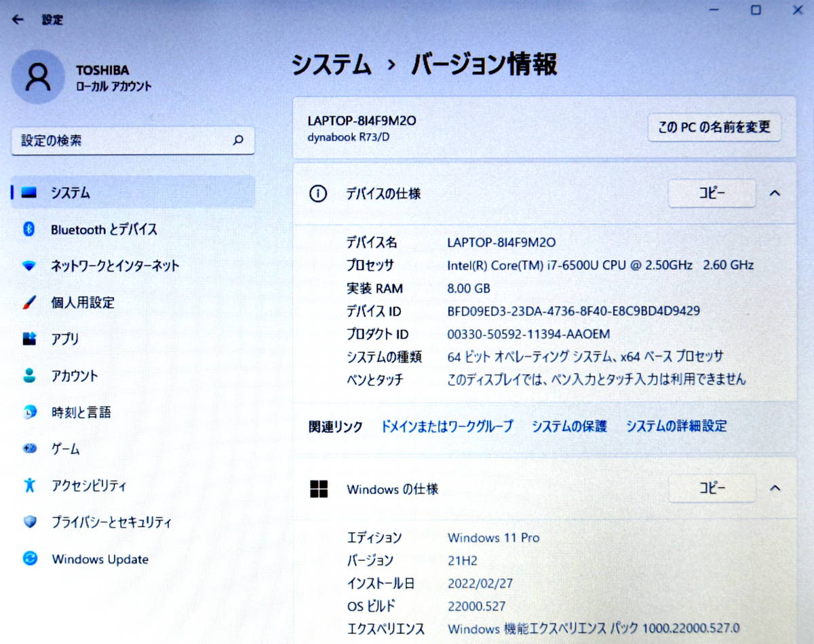
Task: Click このPCの名前を変更 button
Action: point(714,127)
